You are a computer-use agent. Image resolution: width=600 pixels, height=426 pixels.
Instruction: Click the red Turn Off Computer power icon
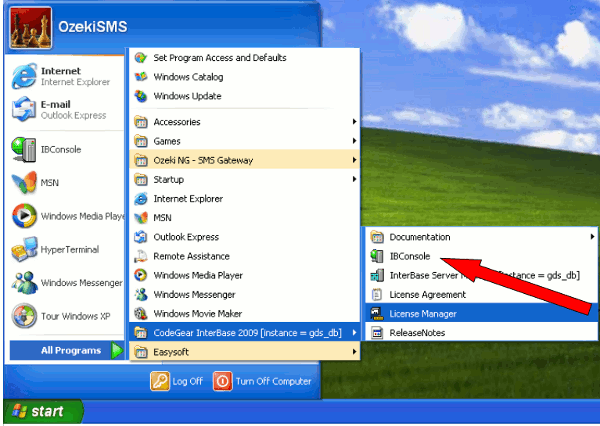point(222,381)
